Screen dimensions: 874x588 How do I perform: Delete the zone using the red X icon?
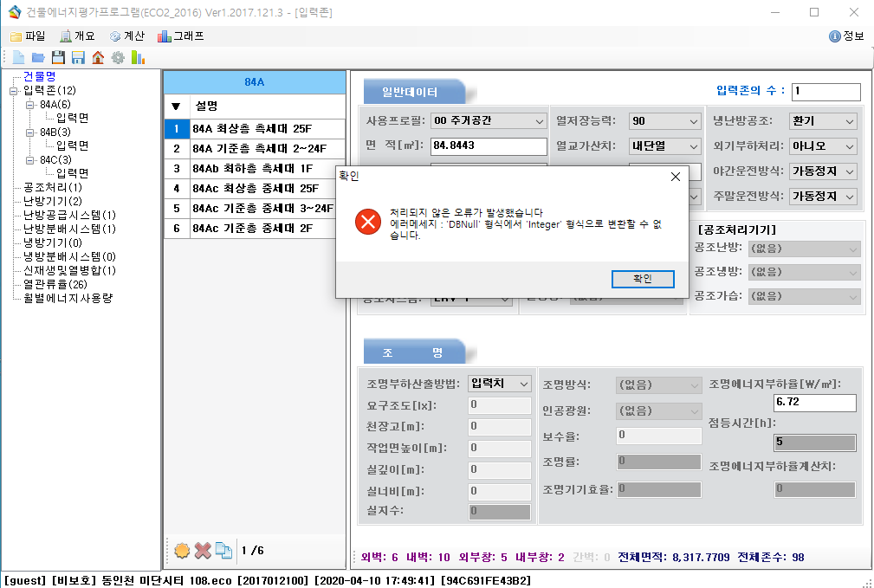click(x=203, y=550)
